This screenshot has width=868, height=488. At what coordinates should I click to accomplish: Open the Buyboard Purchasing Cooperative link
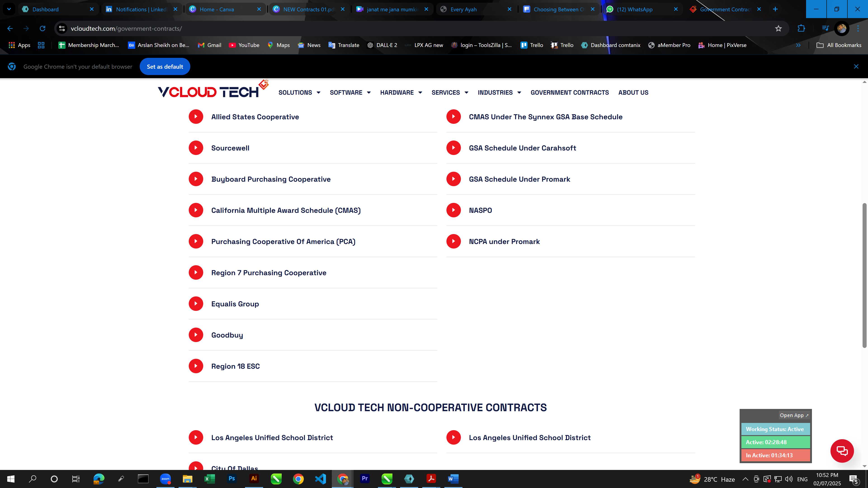coord(271,179)
